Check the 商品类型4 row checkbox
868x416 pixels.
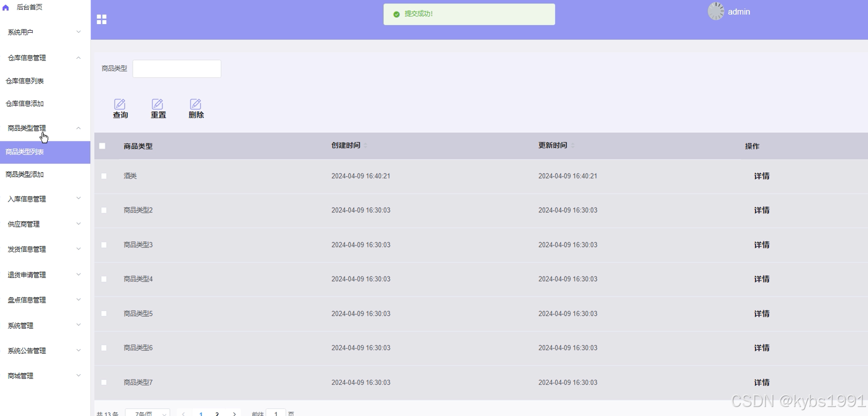[x=104, y=279]
